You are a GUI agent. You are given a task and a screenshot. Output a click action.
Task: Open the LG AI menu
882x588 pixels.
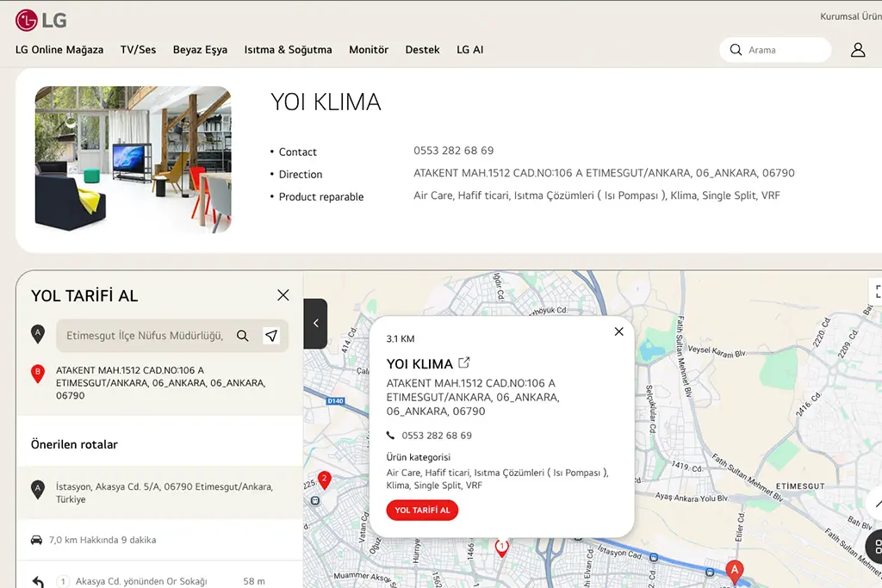pos(469,49)
